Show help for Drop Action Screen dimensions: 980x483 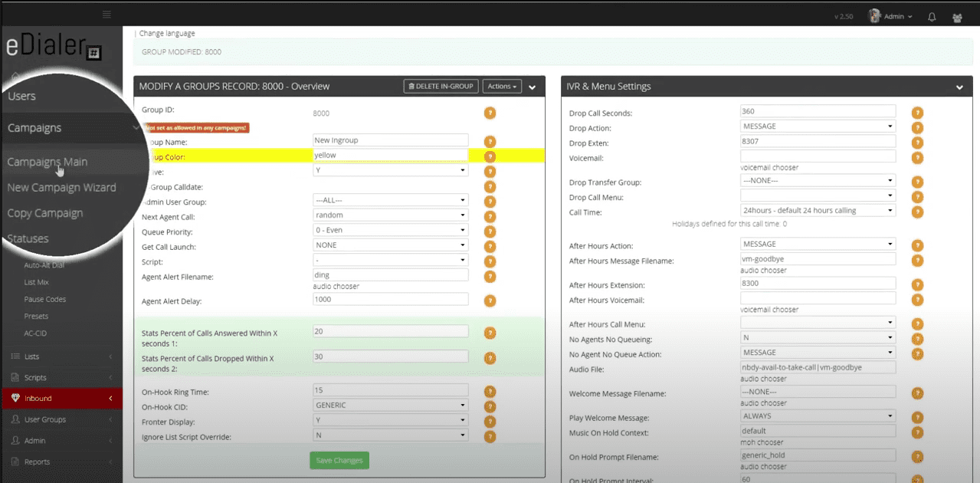(917, 127)
